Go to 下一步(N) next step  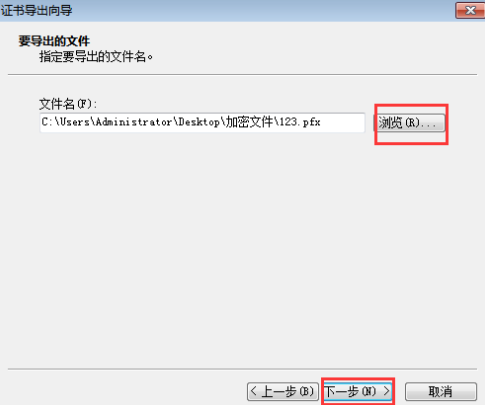[358, 391]
